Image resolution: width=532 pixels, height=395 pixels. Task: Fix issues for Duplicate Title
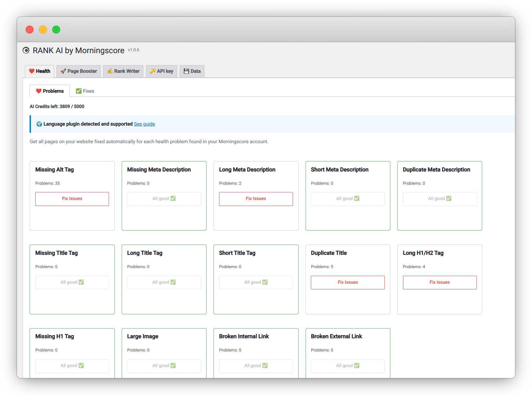tap(348, 282)
